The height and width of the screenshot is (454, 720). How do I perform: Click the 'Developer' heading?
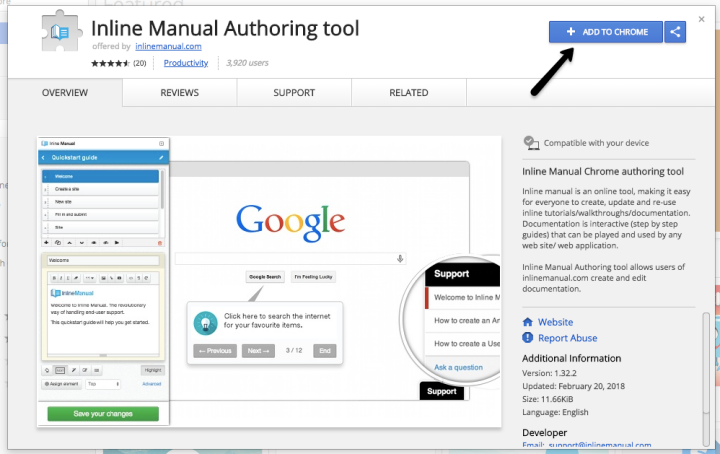pyautogui.click(x=545, y=432)
